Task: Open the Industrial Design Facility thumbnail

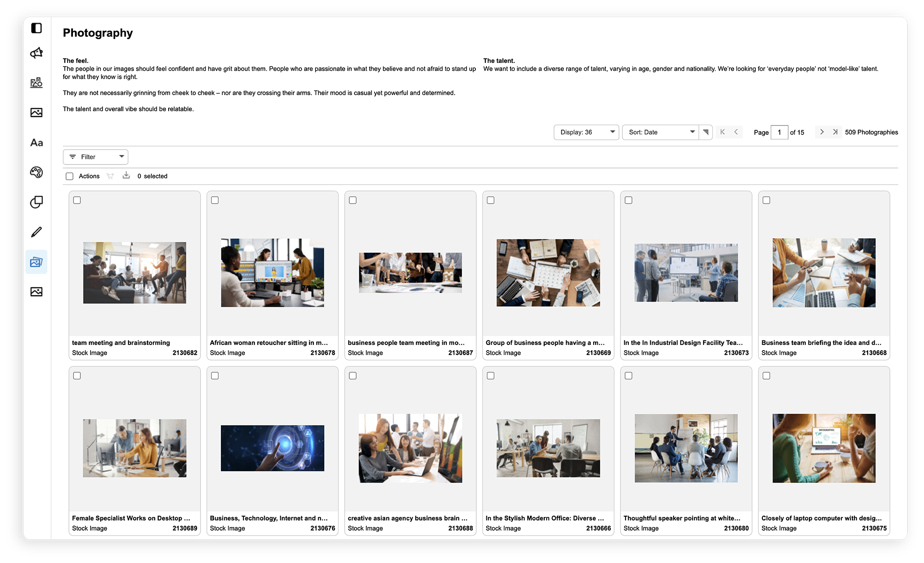Action: 686,272
